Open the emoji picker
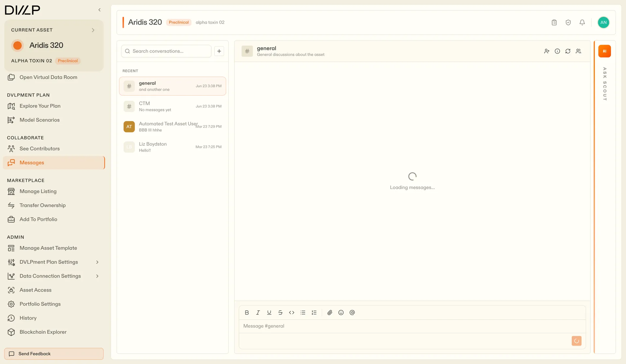Screen dimensions: 626x364 click(341, 313)
